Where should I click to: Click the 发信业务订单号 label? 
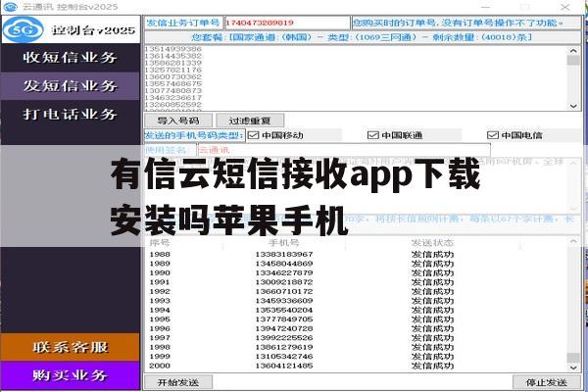click(183, 23)
